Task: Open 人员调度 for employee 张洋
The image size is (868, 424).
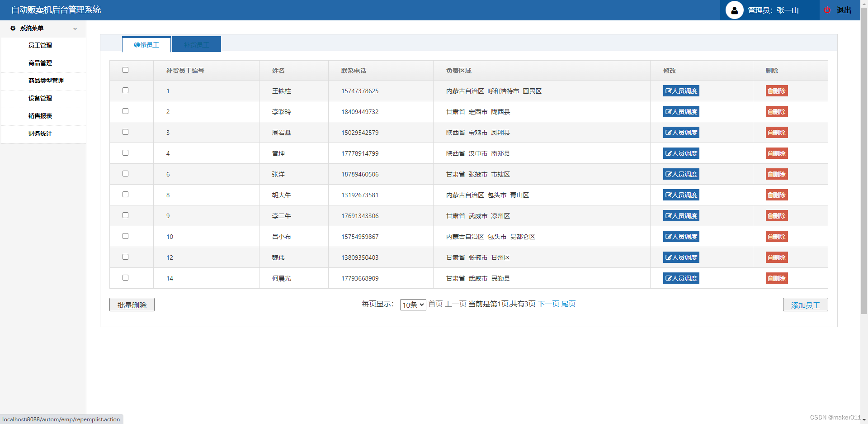Action: (x=681, y=174)
